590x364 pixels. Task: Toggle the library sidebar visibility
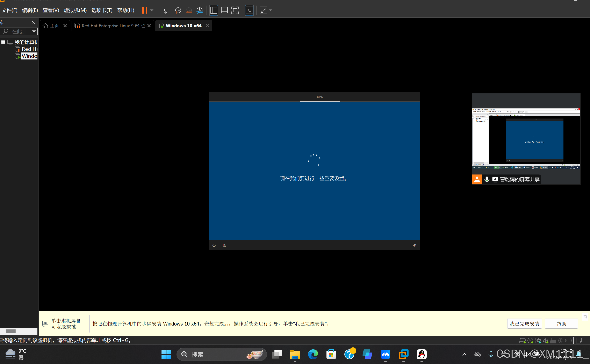point(214,10)
